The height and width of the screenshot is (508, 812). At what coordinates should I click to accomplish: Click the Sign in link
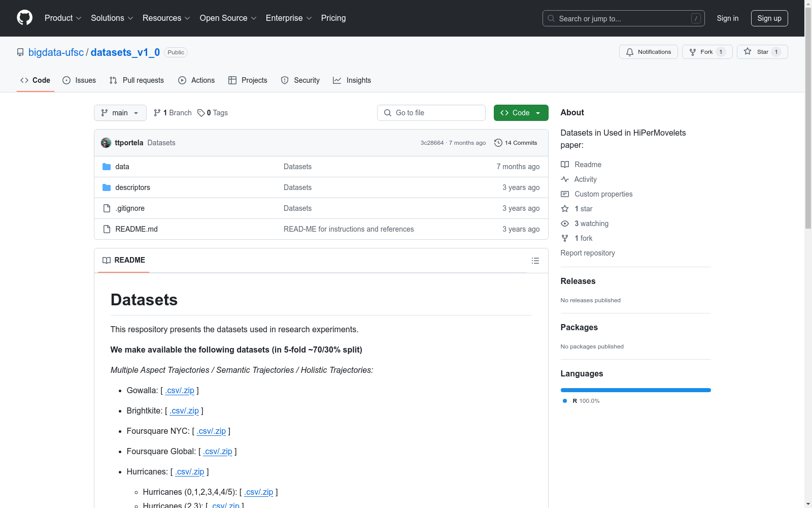click(727, 18)
